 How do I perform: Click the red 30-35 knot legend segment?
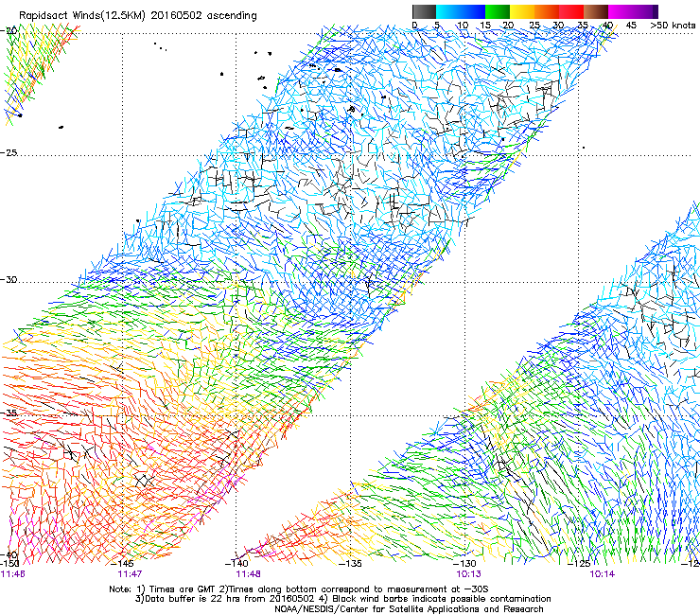click(571, 11)
